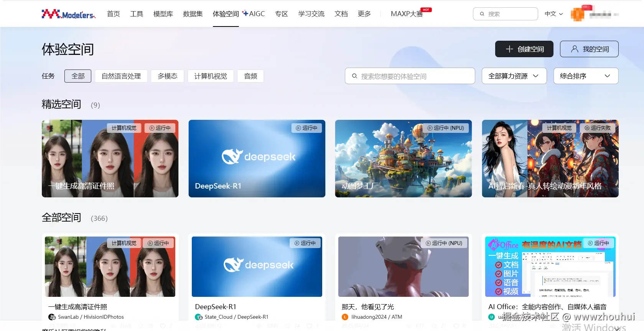
Task: Open featured 动图梦工厂 card
Action: pyautogui.click(x=404, y=159)
